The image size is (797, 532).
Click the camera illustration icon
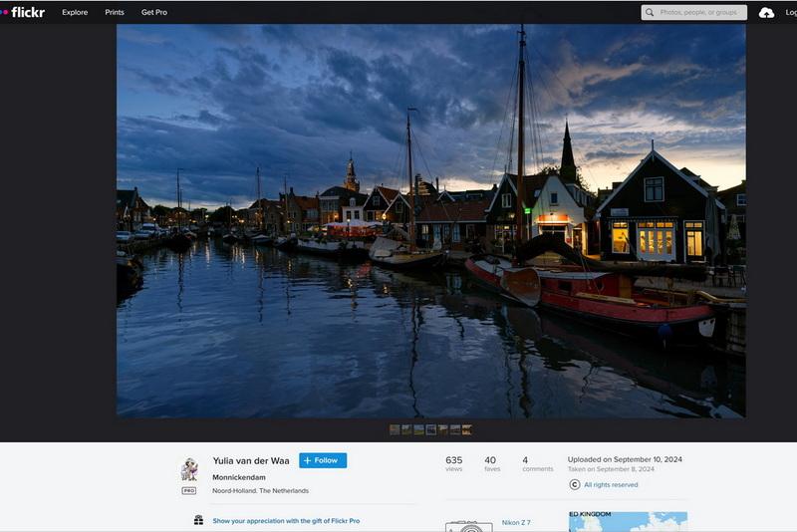(x=468, y=526)
